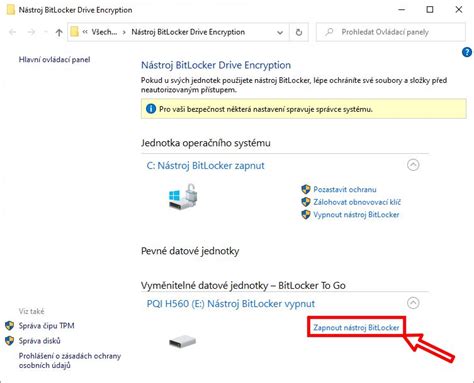Viewport: 474px width, 383px height.
Task: Open Správa čipu TPM link
Action: coord(46,326)
